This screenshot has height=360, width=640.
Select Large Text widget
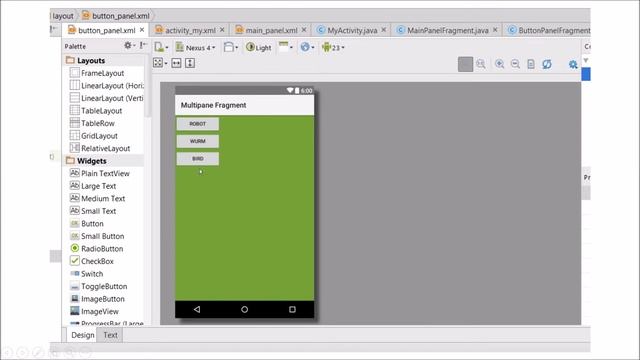coord(93,186)
